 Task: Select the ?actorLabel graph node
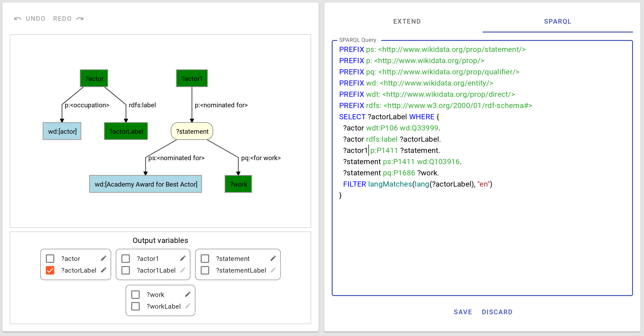pos(126,131)
